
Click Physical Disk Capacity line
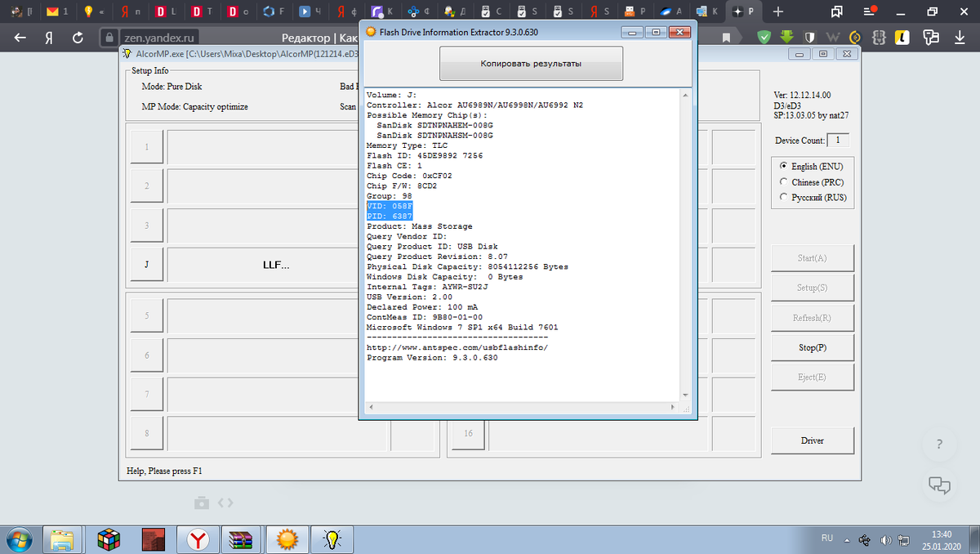coord(467,266)
